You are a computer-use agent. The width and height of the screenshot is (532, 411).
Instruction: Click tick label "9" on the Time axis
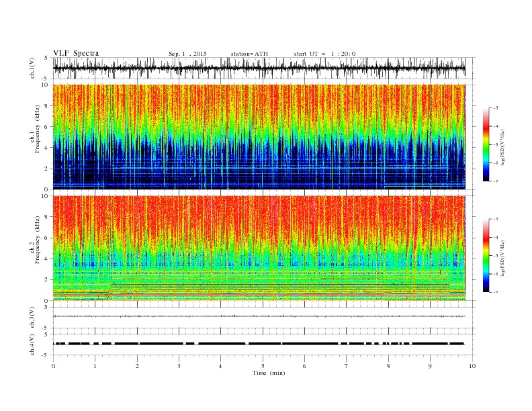(430, 366)
